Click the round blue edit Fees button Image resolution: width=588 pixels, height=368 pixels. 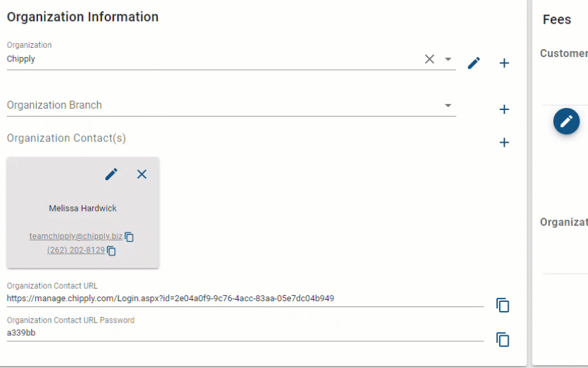(x=566, y=121)
